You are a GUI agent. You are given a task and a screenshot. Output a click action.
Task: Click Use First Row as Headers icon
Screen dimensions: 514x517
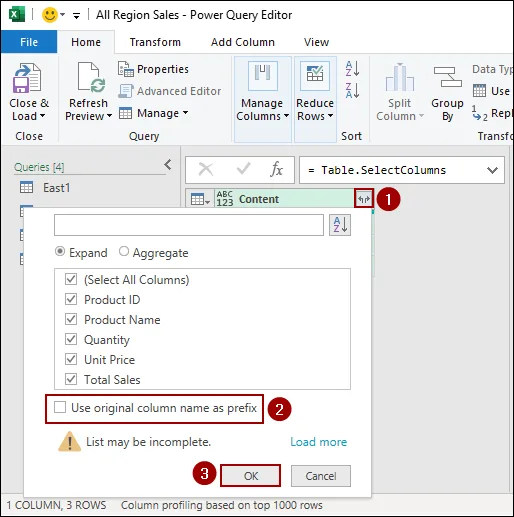click(x=479, y=91)
